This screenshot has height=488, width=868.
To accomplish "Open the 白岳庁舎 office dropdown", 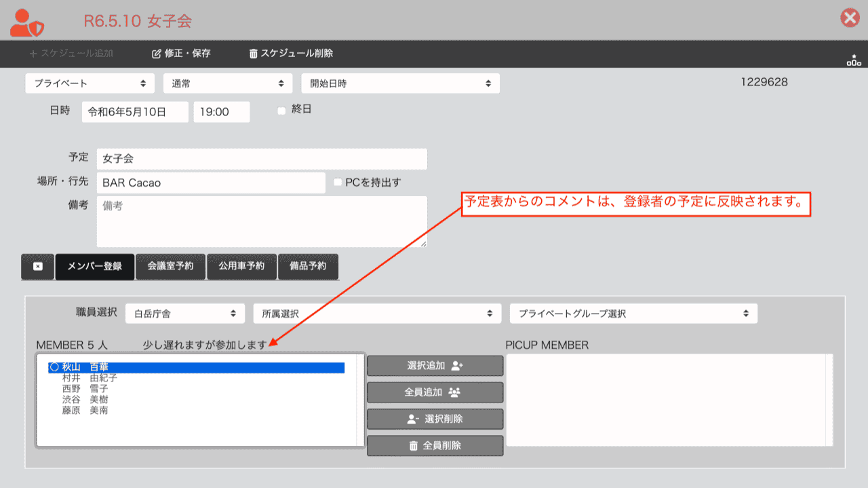I will (185, 314).
